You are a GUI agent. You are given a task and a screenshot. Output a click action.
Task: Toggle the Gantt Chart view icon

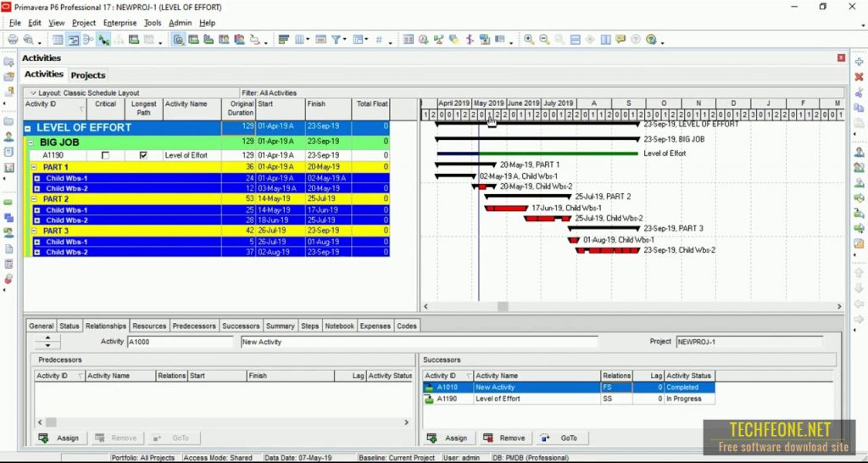point(73,39)
